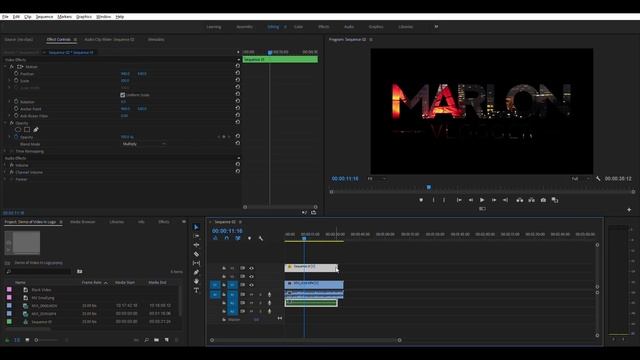Toggle Linked Selection in the timeline header
640x360 pixels.
[x=238, y=238]
